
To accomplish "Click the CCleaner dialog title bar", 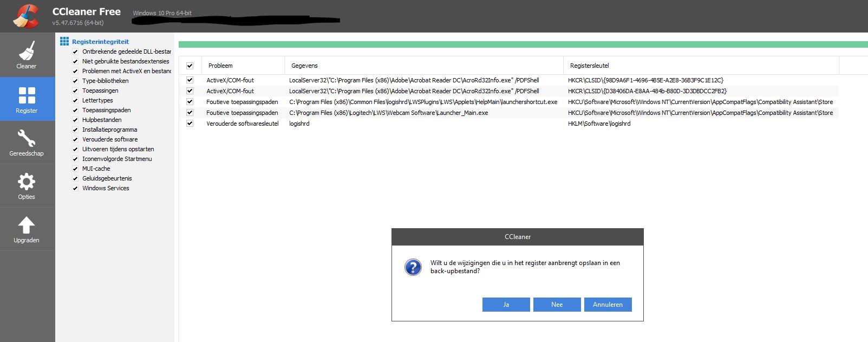I will tap(518, 237).
